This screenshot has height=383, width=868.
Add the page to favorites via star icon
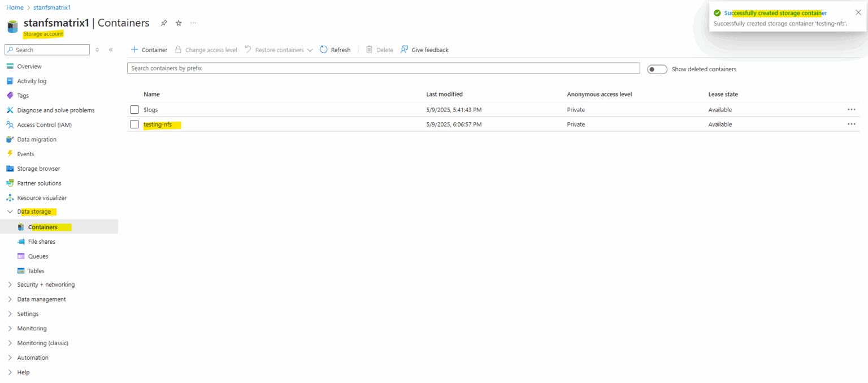point(178,23)
